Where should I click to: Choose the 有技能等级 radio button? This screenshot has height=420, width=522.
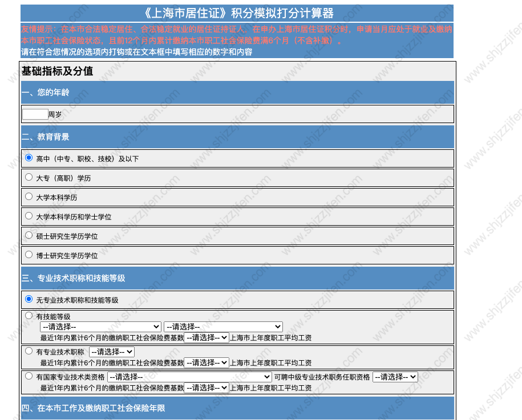coord(29,316)
